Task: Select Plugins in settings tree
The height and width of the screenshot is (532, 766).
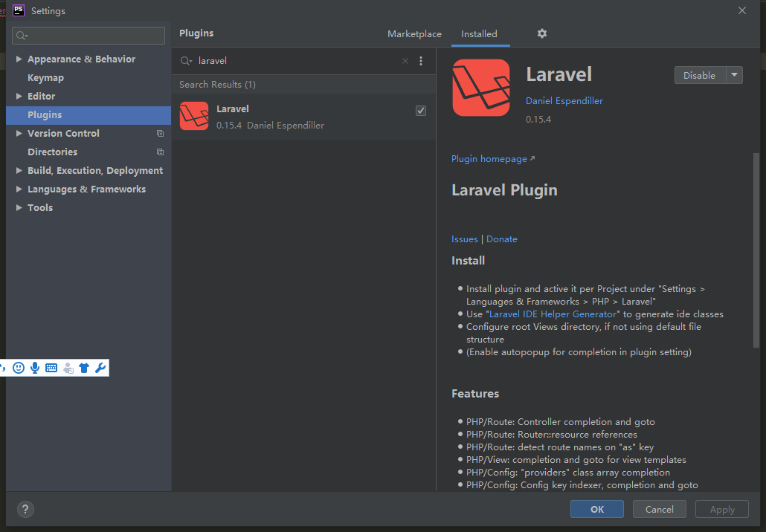Action: [x=88, y=114]
